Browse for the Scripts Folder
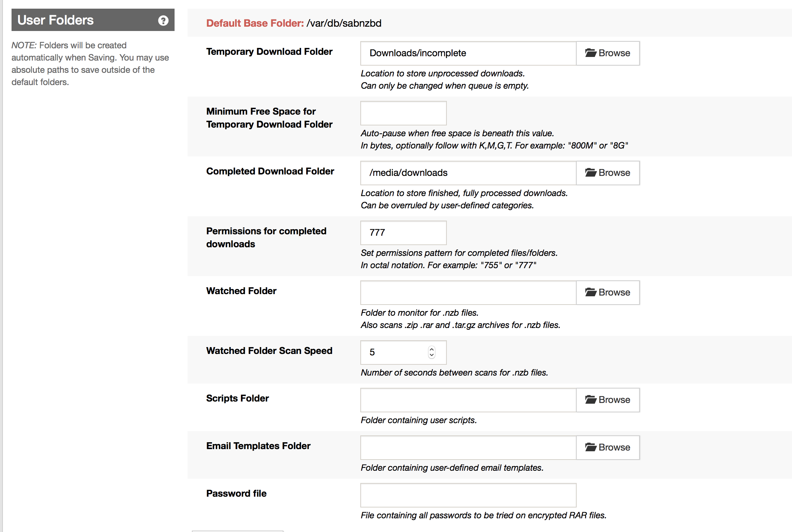 [608, 400]
